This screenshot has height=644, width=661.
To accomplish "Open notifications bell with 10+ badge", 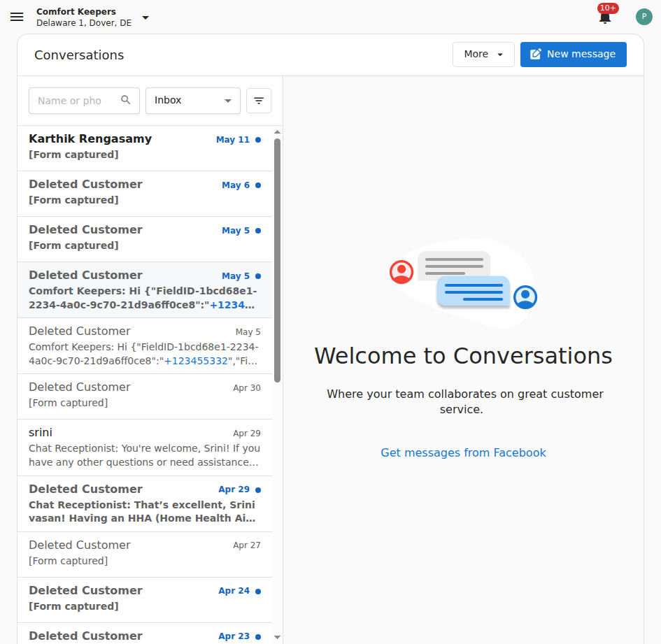I will 605,17.
